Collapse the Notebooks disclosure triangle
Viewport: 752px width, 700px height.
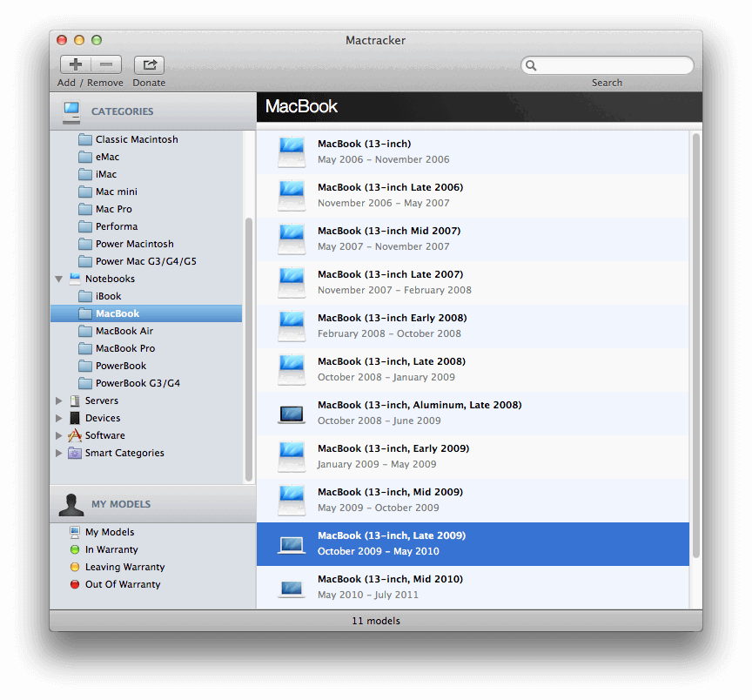(x=59, y=279)
